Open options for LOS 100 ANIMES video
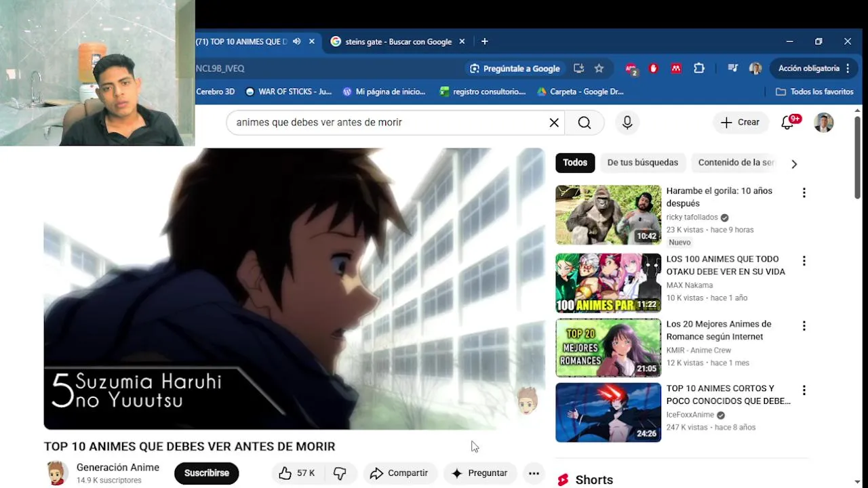868x488 pixels. coord(804,261)
